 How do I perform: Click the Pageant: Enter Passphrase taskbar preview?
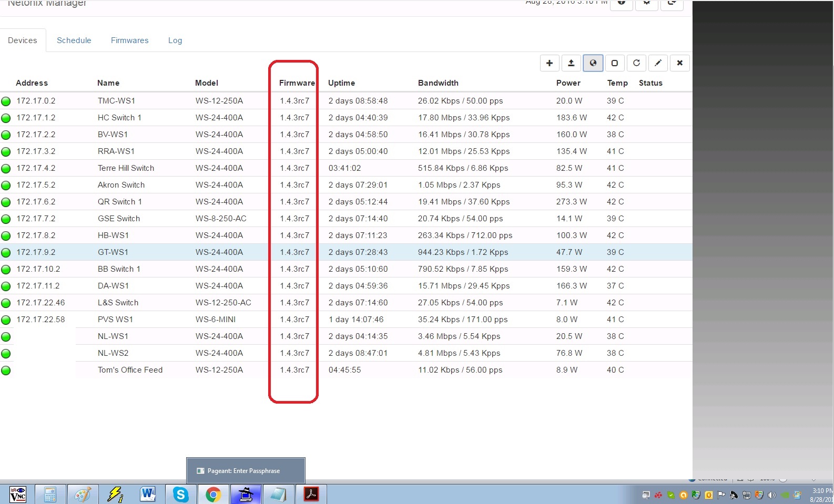246,471
